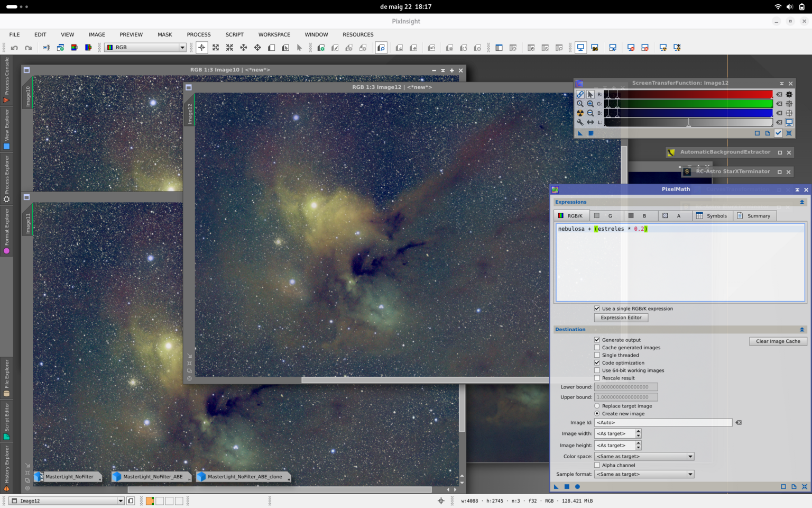Click the Clear Image Cache button
The width and height of the screenshot is (812, 508).
[x=778, y=341]
